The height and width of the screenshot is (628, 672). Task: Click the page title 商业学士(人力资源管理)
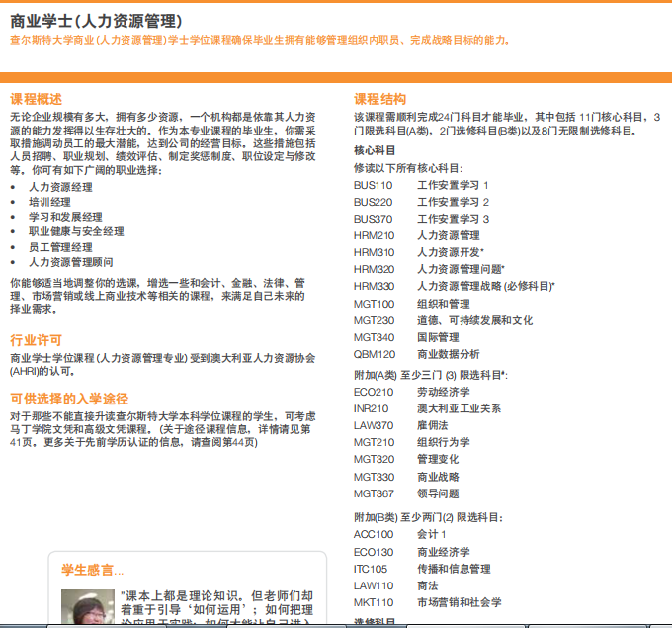[96, 21]
